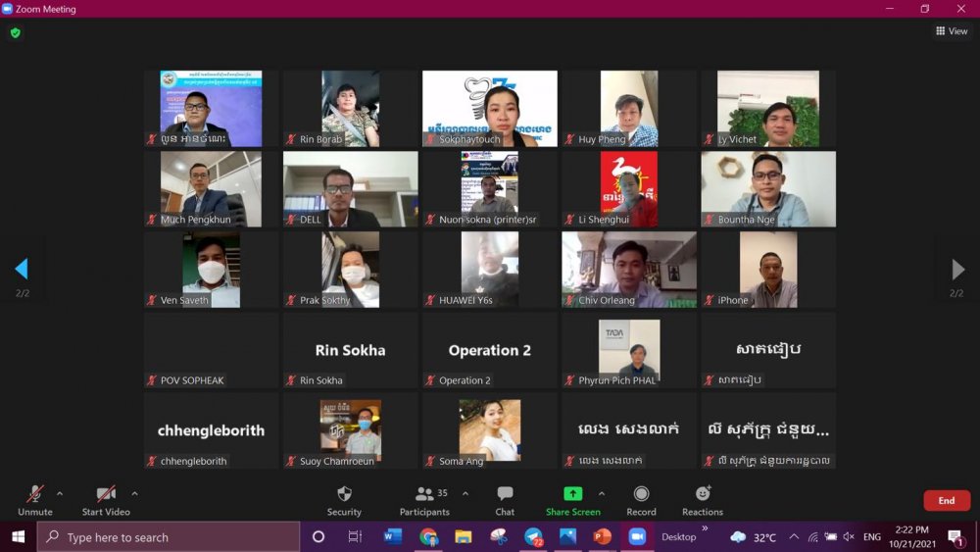Screen dimensions: 980x552
Task: Expand audio options arrow beside Unmute
Action: point(60,494)
